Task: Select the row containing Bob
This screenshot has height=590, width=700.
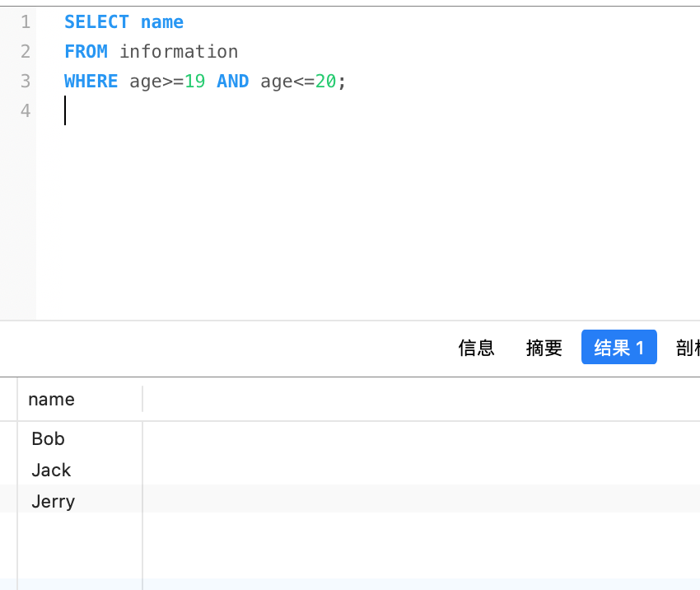Action: (47, 438)
